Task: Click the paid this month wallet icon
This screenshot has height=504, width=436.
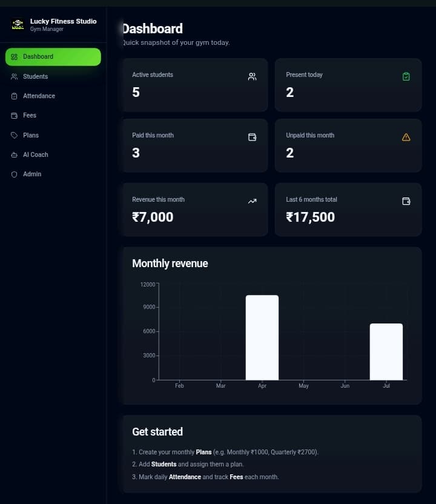Action: (253, 138)
